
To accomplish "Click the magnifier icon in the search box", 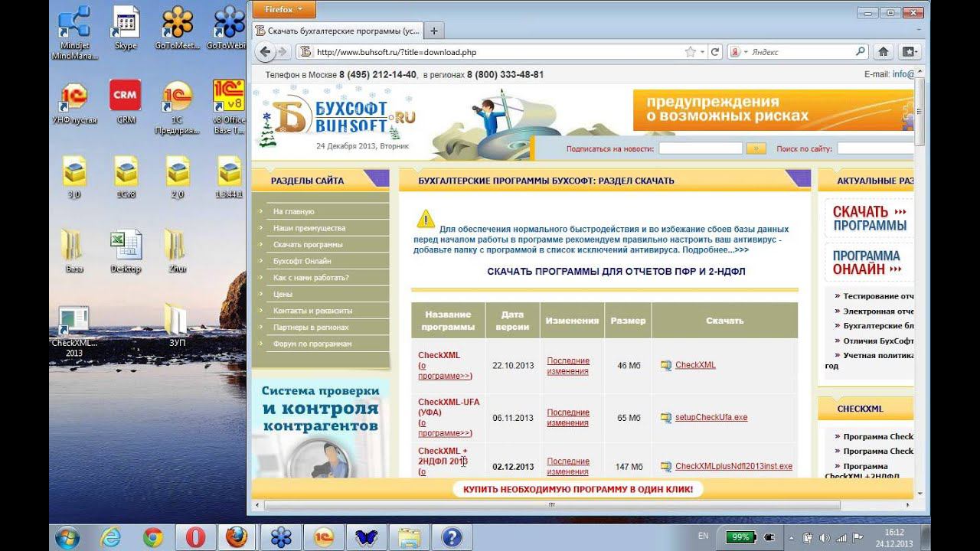I will (x=861, y=52).
